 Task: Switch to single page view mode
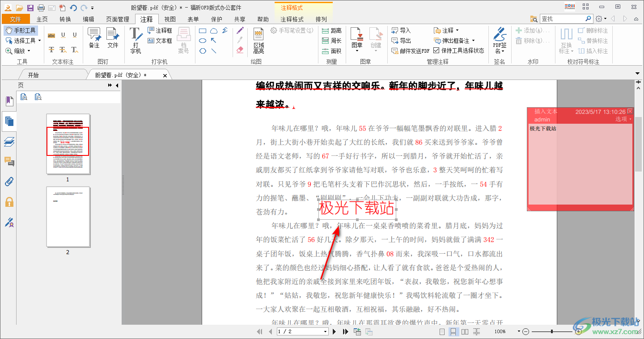tap(442, 331)
